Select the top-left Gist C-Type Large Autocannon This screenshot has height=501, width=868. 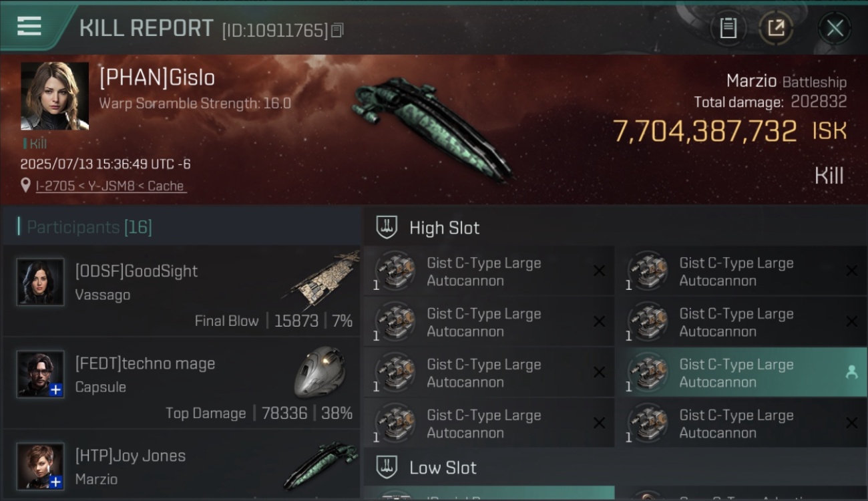489,271
